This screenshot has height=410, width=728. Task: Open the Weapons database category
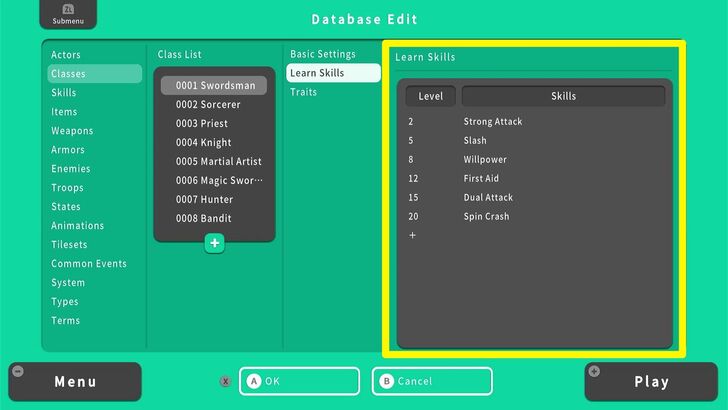coord(72,131)
